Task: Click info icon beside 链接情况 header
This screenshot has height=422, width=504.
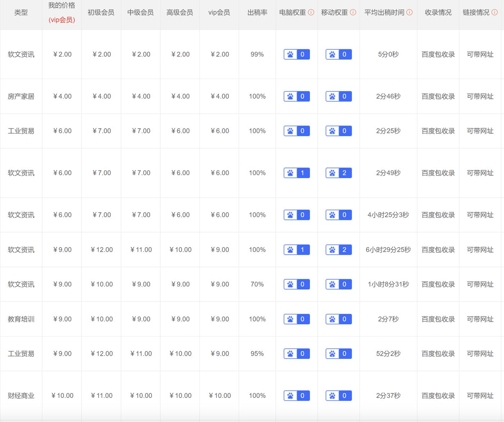Action: (495, 12)
